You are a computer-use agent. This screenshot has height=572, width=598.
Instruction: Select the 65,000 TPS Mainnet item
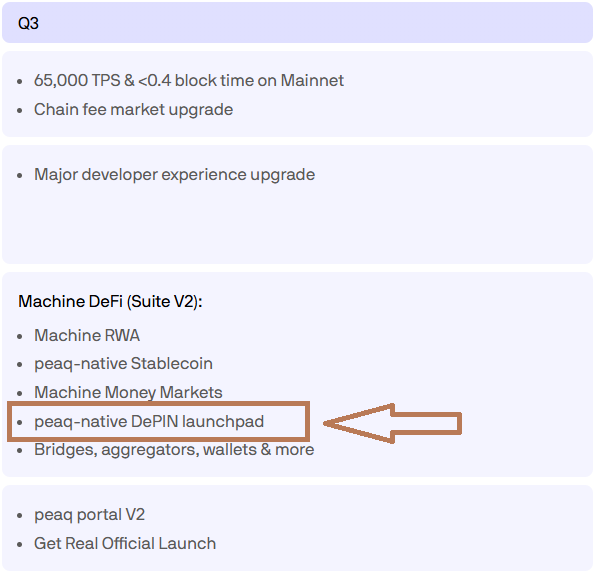pos(189,80)
